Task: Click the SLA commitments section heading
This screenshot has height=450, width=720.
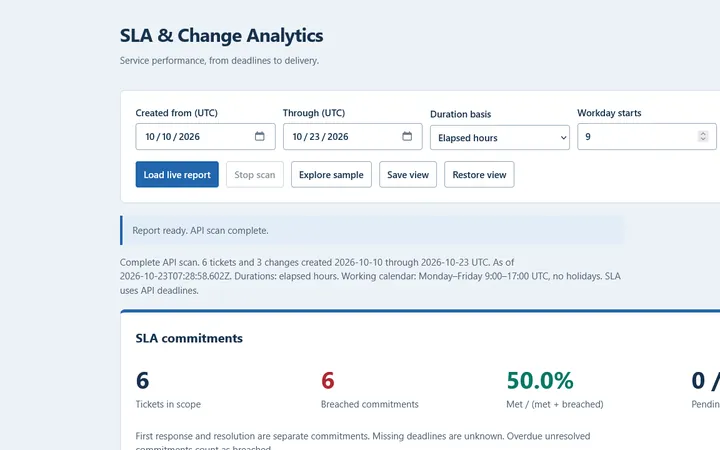Action: (x=189, y=338)
